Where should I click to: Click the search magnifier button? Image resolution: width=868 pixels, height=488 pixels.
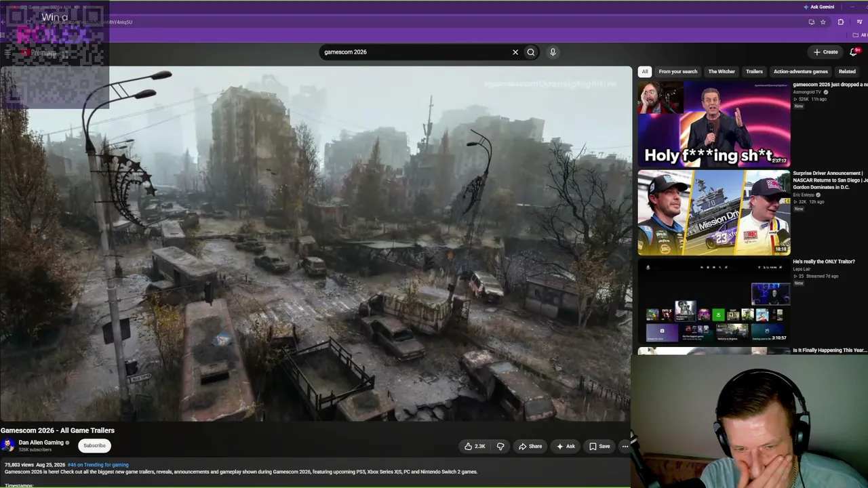click(531, 52)
